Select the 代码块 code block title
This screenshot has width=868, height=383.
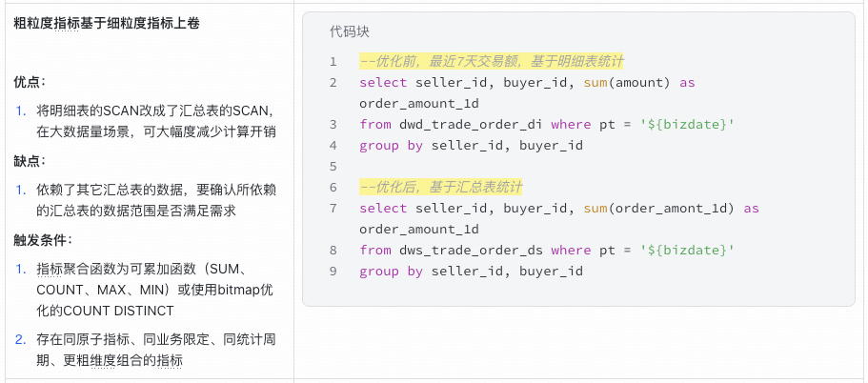(349, 31)
